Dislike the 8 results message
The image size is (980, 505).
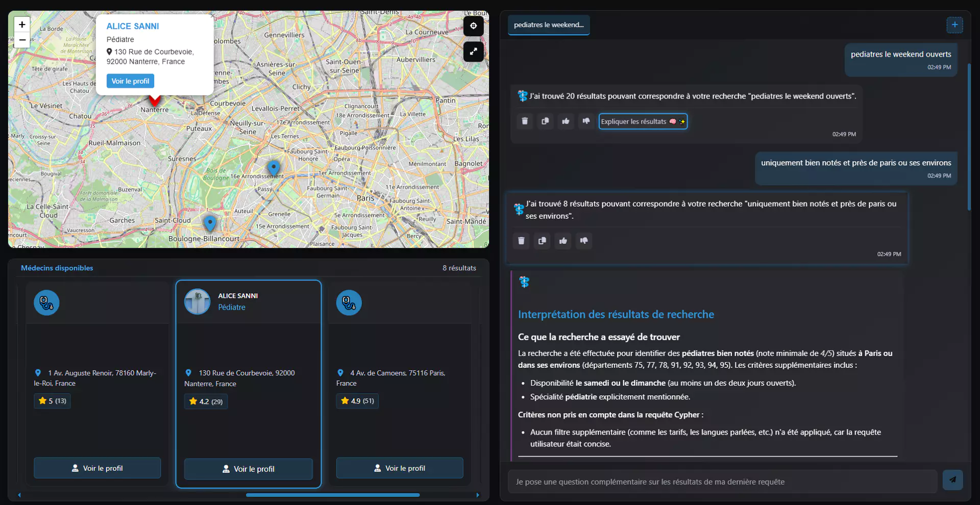(x=584, y=241)
